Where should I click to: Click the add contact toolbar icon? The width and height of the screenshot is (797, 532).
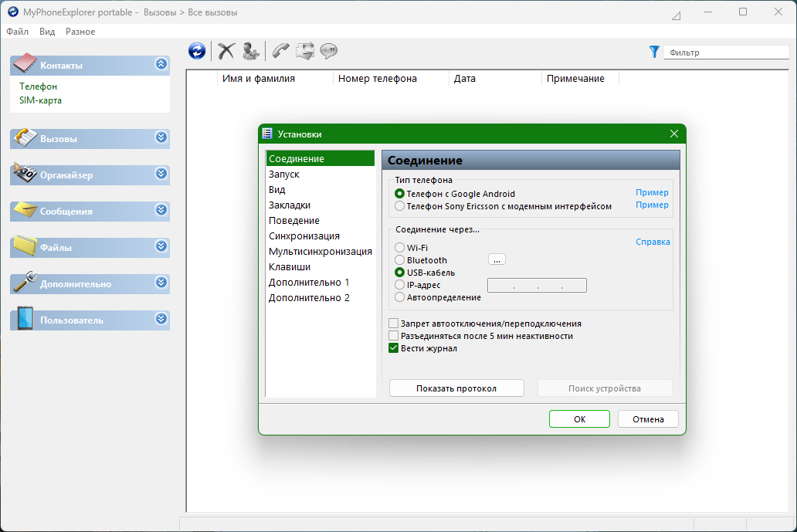click(250, 51)
